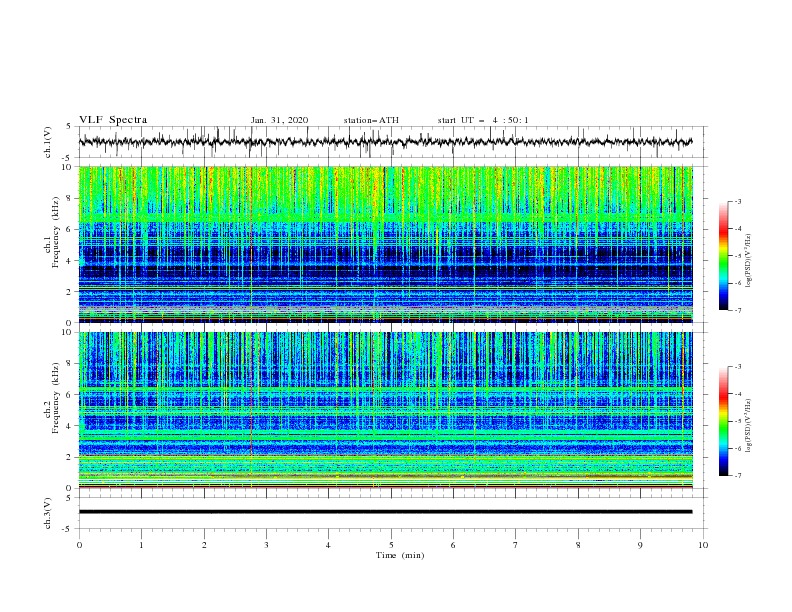Click the '6' kHz tick on ch.1 axis
This screenshot has height=612, width=792.
(70, 229)
